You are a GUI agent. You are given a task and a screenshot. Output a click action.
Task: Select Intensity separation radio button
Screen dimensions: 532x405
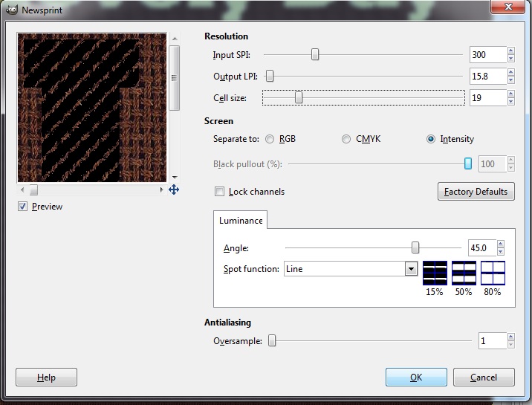[431, 139]
